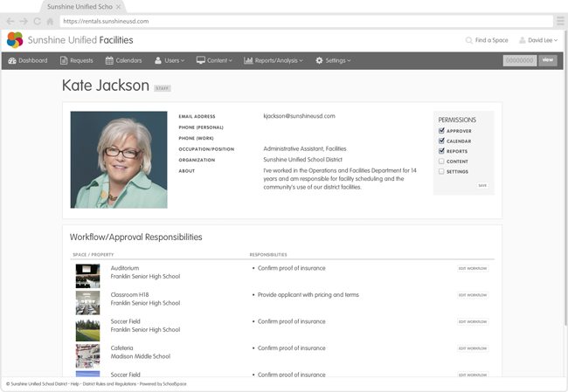Screen dimensions: 568x392
Task: Click the Sunshine Unified Facilities title
Action: click(80, 40)
